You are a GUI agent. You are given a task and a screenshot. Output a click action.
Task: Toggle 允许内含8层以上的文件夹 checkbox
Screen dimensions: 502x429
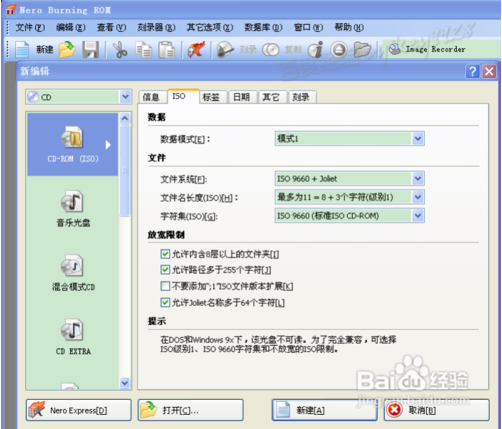pos(165,254)
